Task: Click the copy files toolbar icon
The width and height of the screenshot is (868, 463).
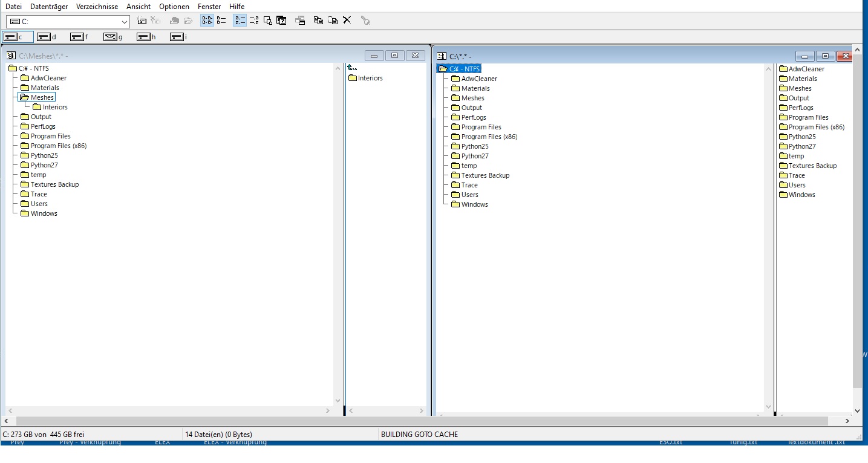Action: (318, 21)
